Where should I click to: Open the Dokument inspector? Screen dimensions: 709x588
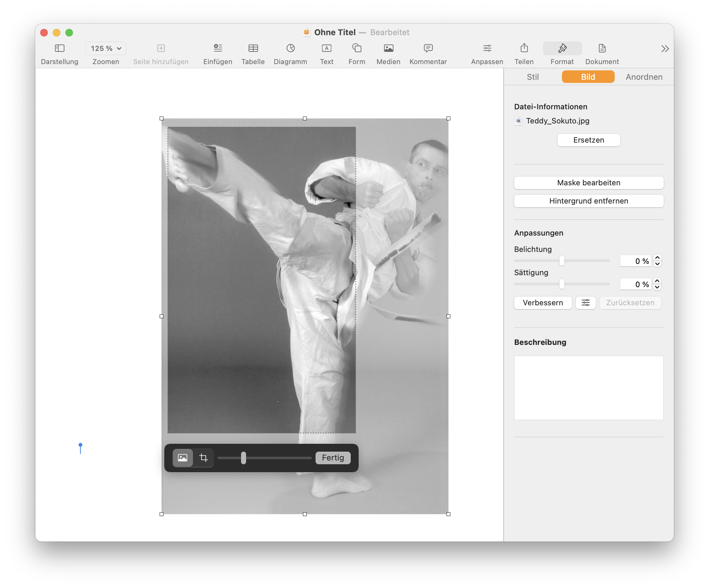point(602,48)
